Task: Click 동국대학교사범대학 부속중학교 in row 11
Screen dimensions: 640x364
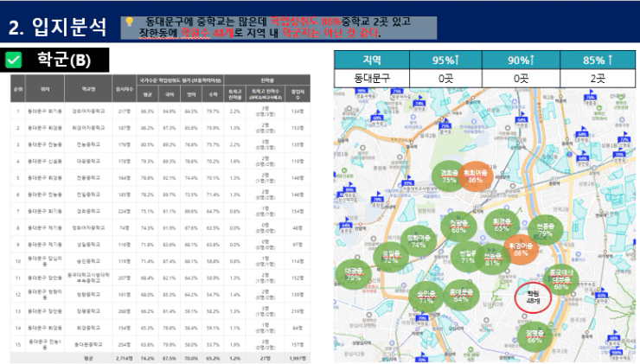Action: (x=88, y=278)
